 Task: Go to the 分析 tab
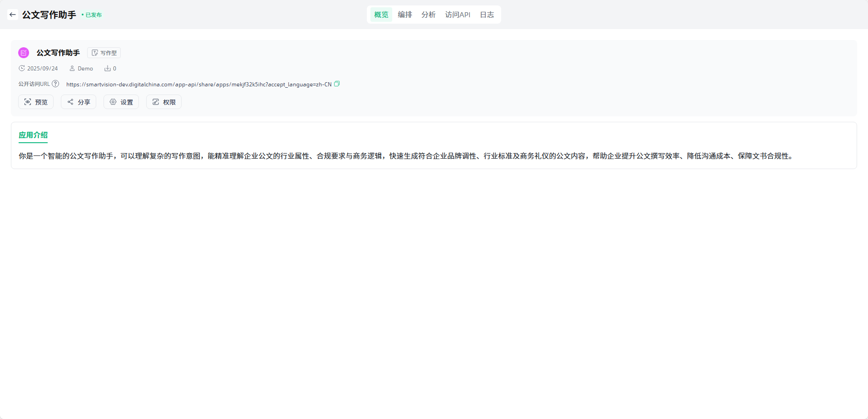click(x=428, y=15)
